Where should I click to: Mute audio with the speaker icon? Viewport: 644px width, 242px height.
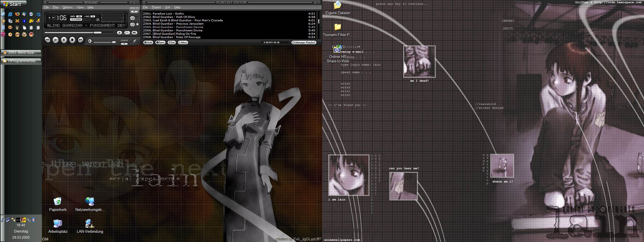tap(90, 41)
